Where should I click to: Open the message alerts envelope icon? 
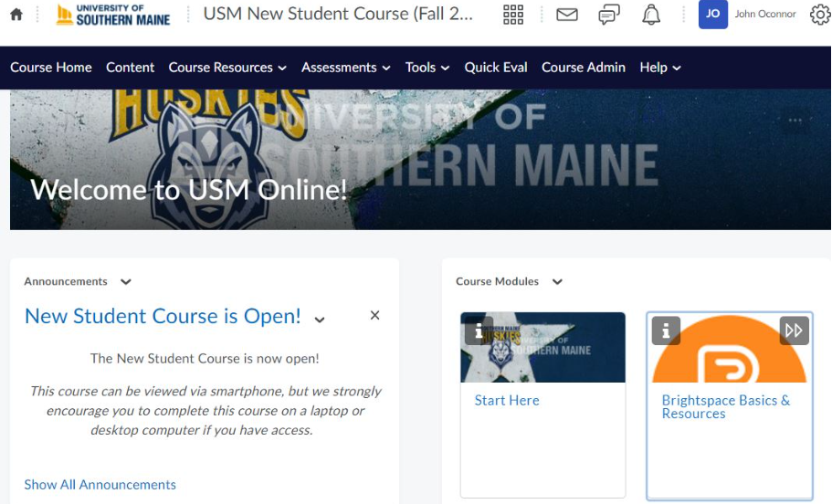coord(567,15)
